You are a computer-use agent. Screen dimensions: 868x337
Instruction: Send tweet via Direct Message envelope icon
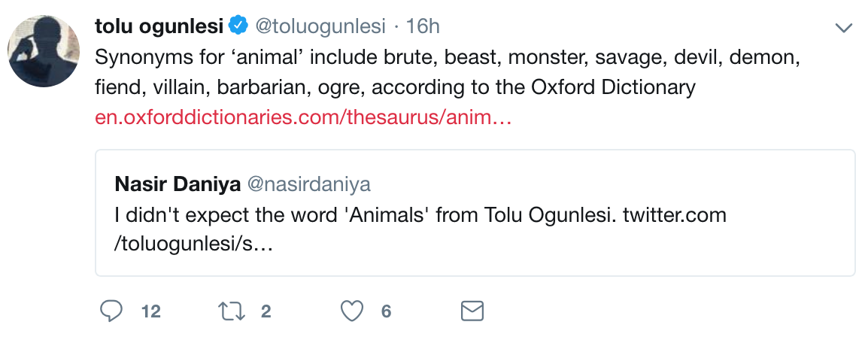(x=472, y=311)
